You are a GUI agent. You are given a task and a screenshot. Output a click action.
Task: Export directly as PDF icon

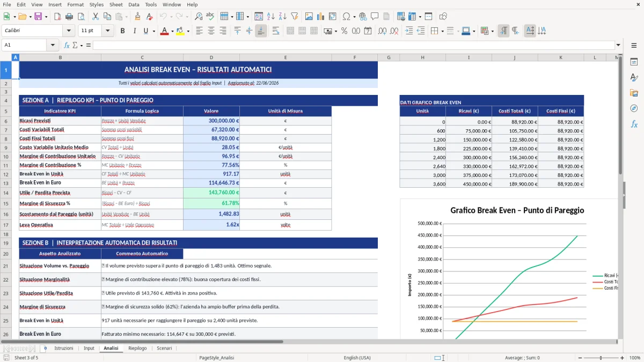[58, 17]
